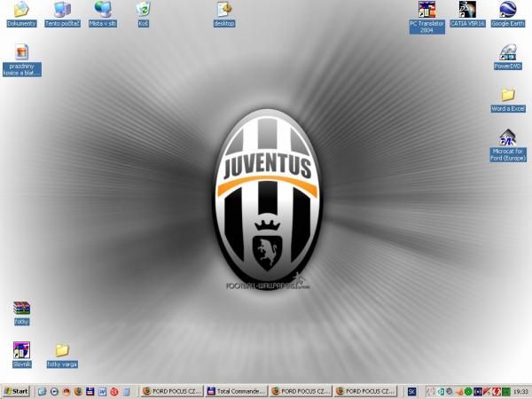
Task: Open Google Earth desktop icon
Action: [508, 11]
